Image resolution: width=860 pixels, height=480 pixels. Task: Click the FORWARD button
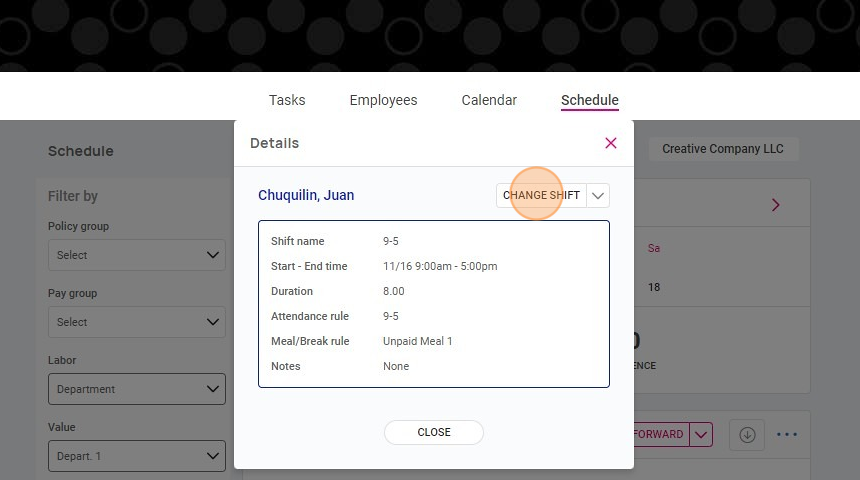660,434
